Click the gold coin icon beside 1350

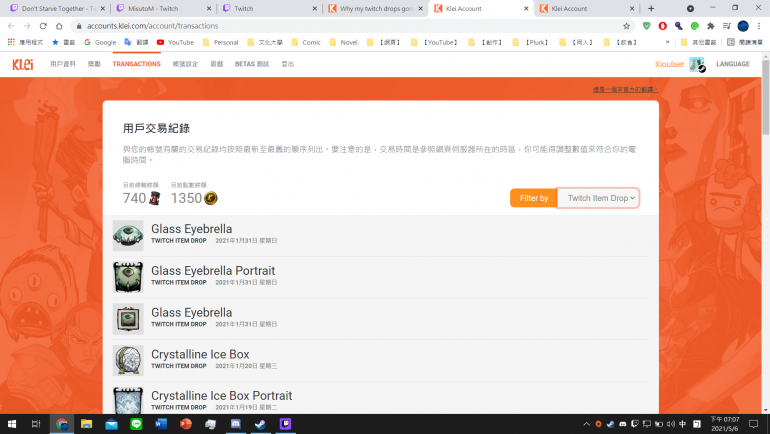[x=211, y=198]
